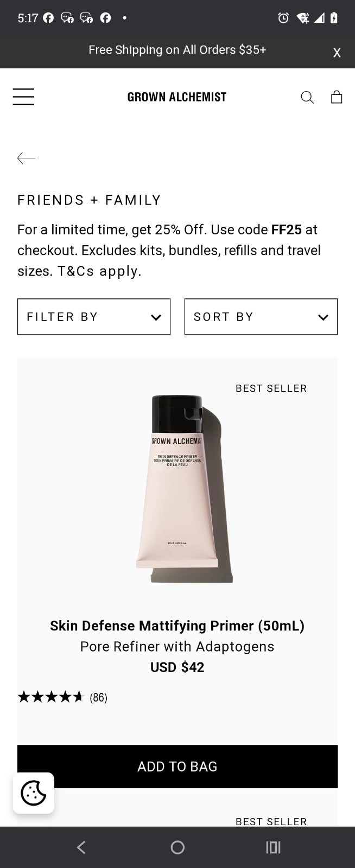Expand the Sort By dropdown
This screenshot has width=355, height=868.
coord(261,317)
